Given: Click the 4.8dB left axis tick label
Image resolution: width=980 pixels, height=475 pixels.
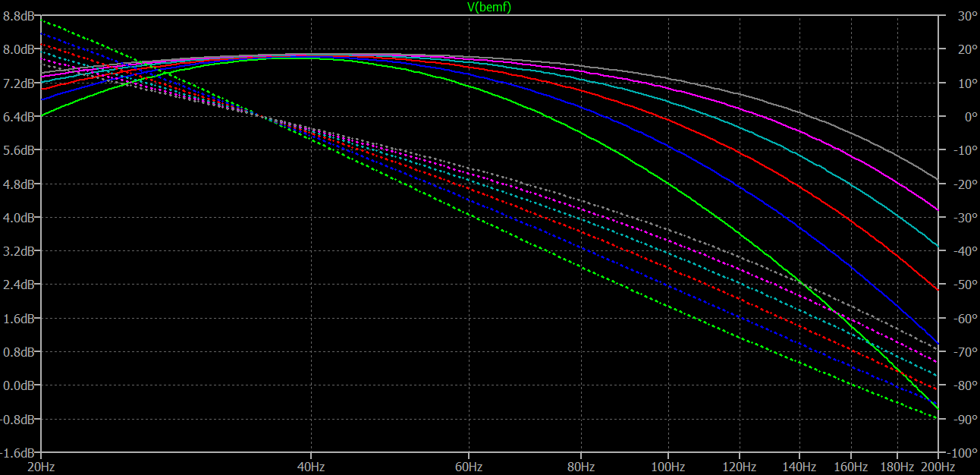Looking at the screenshot, I should 20,184.
